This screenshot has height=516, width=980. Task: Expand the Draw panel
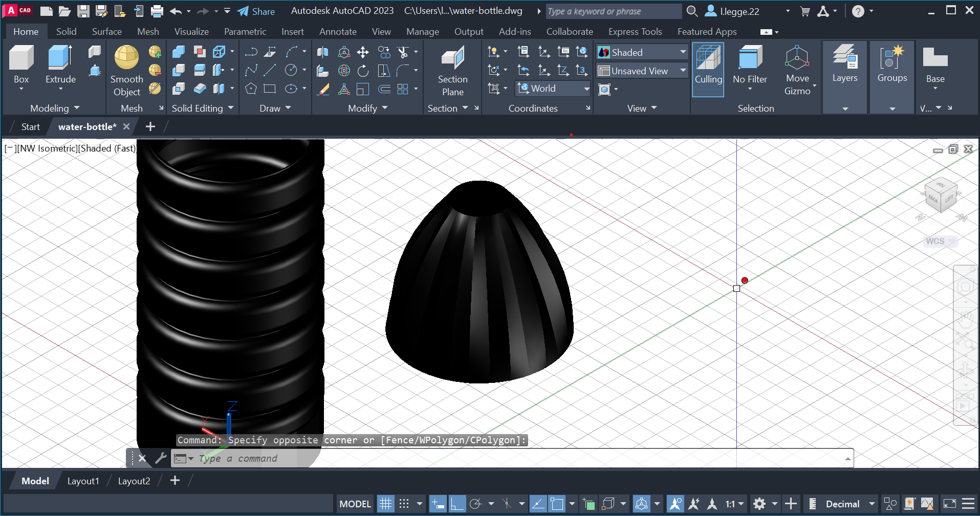click(x=275, y=108)
